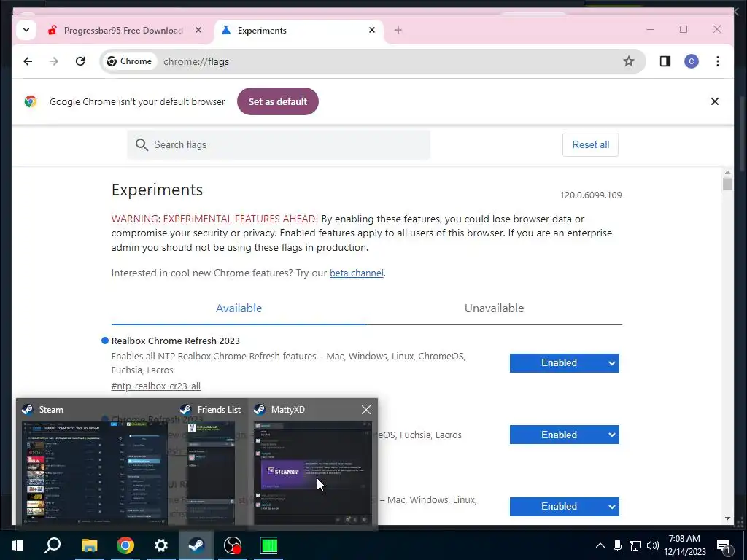Screen dimensions: 747x560
Task: Close the Experiments tab
Action: pos(372,30)
